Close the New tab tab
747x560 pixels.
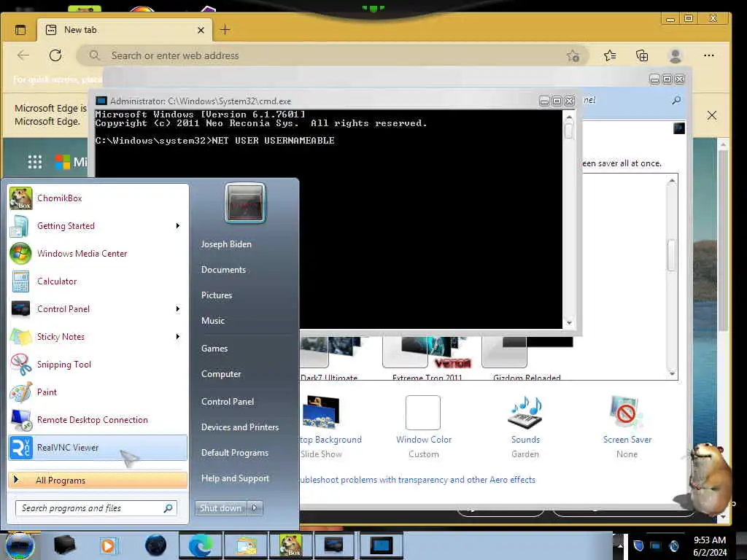pos(201,30)
